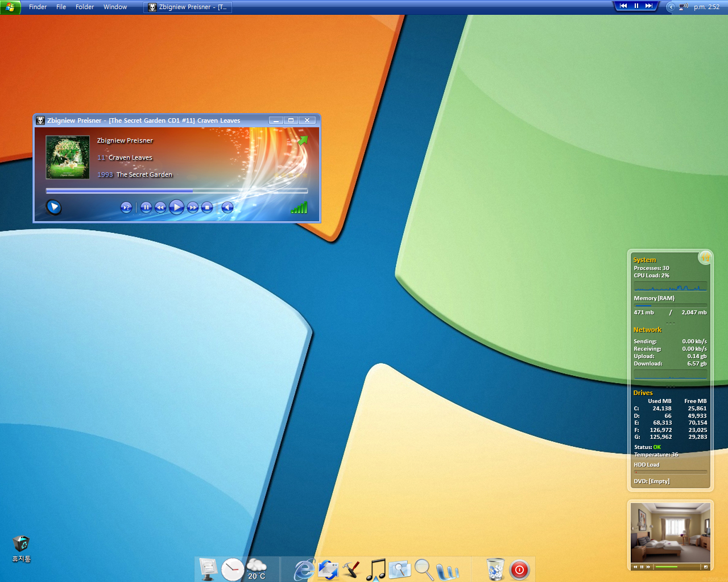The width and height of the screenshot is (728, 582).
Task: Show the clock reading p.m. 2:52
Action: [706, 7]
